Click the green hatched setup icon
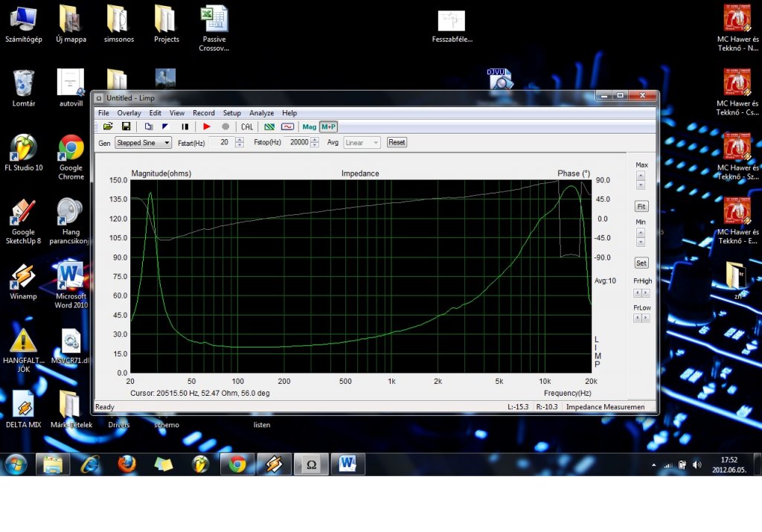This screenshot has width=762, height=532. pyautogui.click(x=269, y=126)
